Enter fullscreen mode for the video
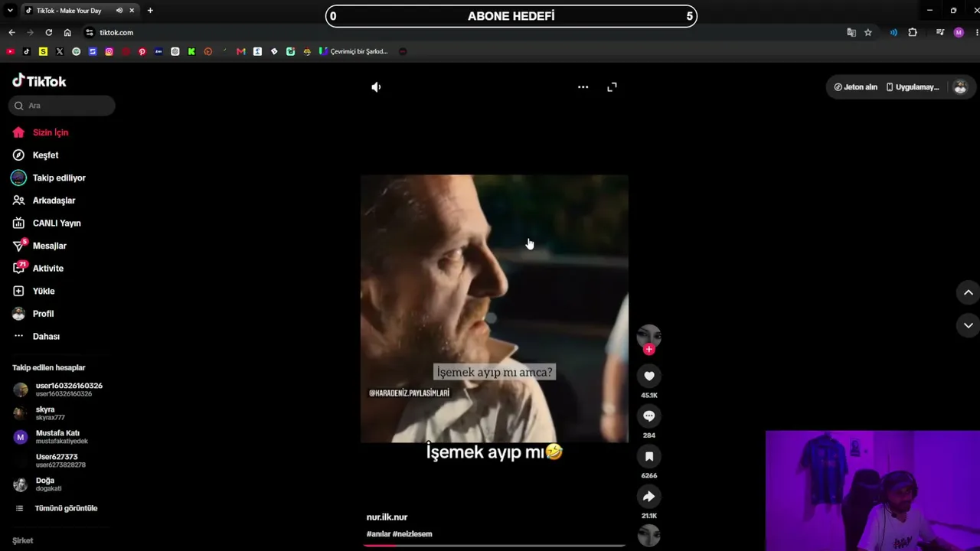Viewport: 980px width, 551px height. pyautogui.click(x=612, y=87)
